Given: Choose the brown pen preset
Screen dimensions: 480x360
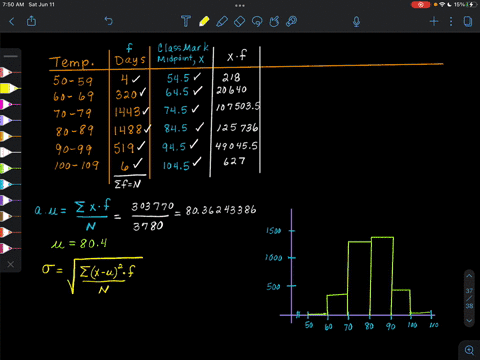Looking at the screenshot, I should tap(10, 216).
